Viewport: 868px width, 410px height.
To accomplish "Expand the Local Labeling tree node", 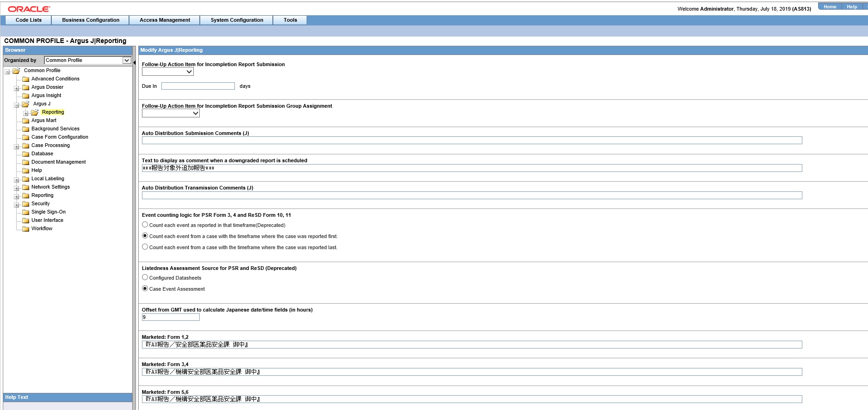I will coord(17,180).
